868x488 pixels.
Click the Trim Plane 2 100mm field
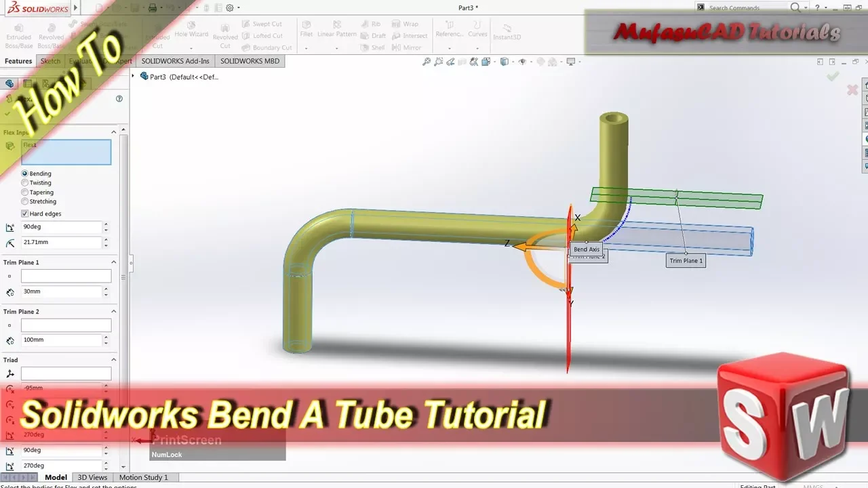62,340
